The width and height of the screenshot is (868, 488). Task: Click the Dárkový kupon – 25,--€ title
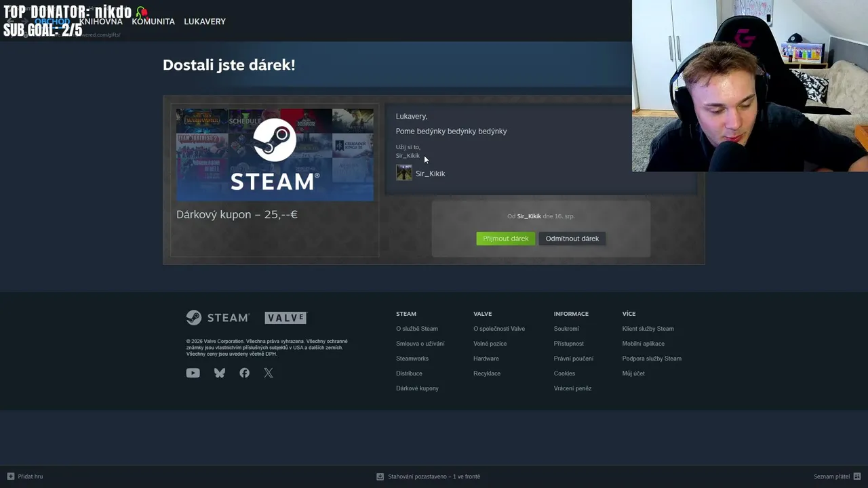click(237, 215)
